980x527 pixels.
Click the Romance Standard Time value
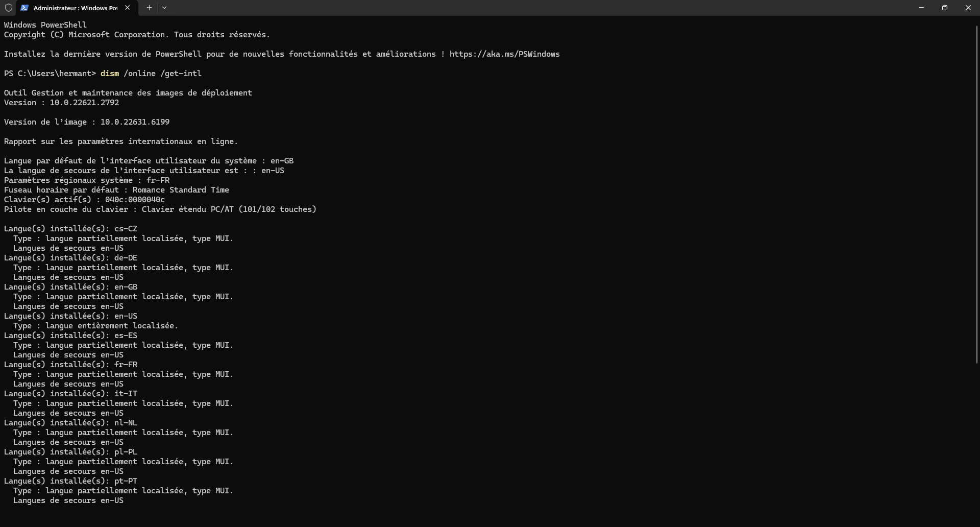(181, 190)
